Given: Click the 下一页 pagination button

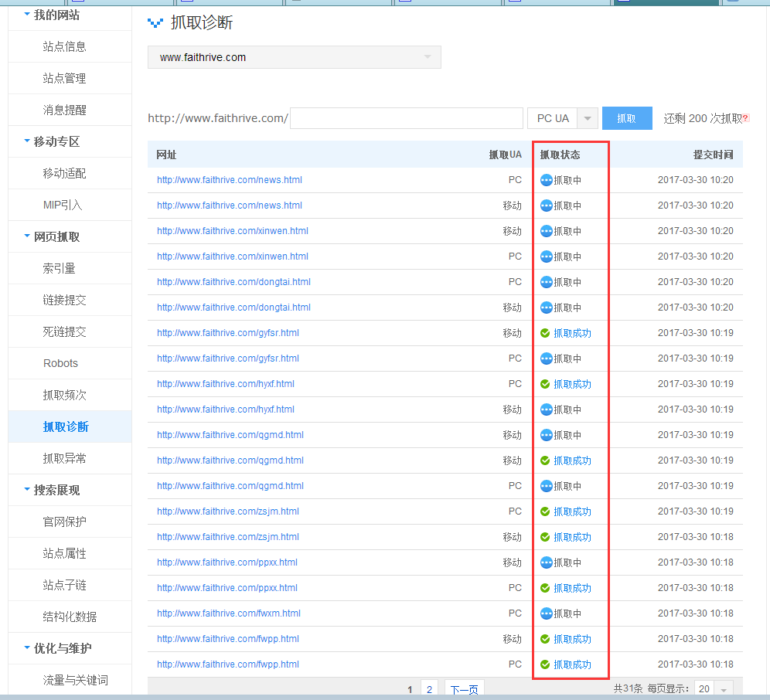Looking at the screenshot, I should [464, 689].
